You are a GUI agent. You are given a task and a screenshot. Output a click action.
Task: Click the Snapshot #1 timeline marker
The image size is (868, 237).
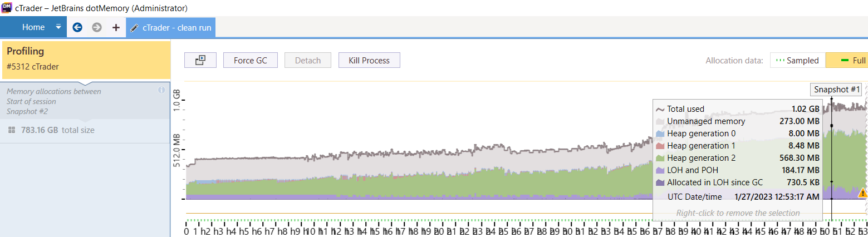[x=837, y=89]
